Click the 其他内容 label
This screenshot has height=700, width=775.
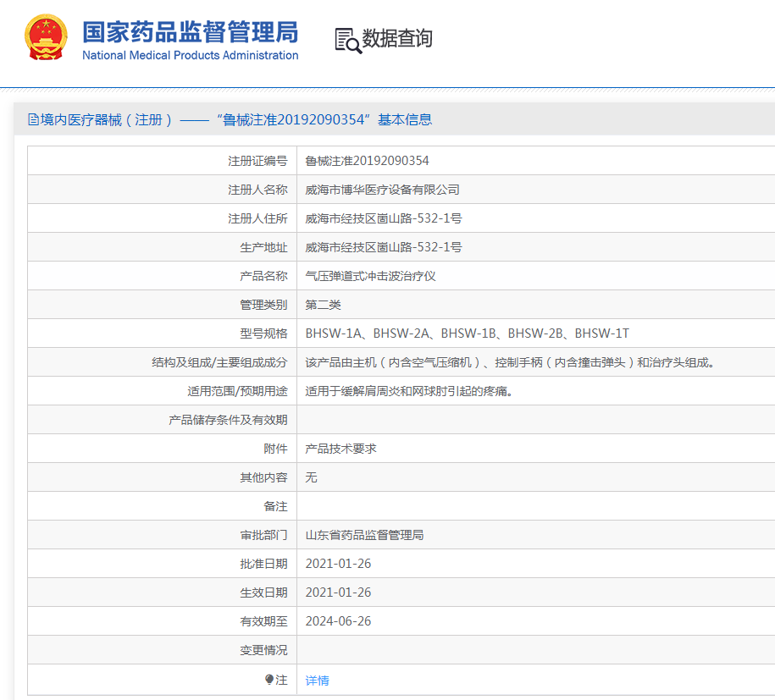click(263, 477)
